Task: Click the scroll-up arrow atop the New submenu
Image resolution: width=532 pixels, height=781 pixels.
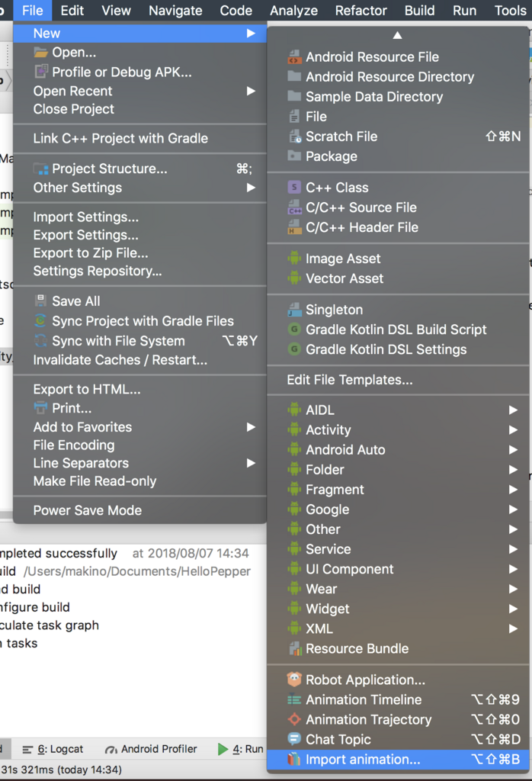Action: point(397,35)
